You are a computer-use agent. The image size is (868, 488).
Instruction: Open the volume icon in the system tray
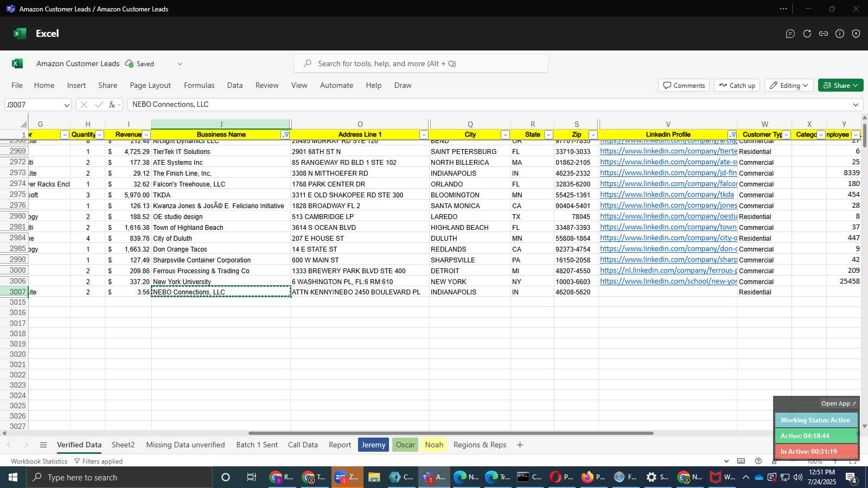pyautogui.click(x=797, y=477)
